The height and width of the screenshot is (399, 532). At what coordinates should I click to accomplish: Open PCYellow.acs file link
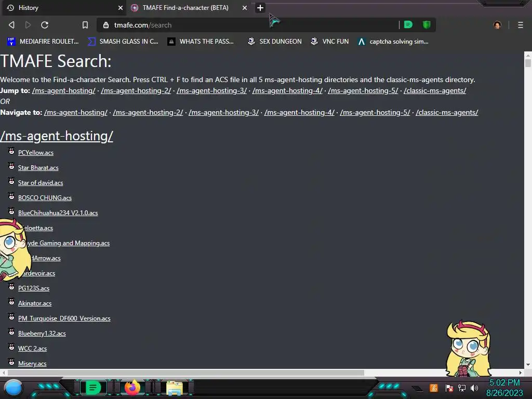[x=36, y=153]
